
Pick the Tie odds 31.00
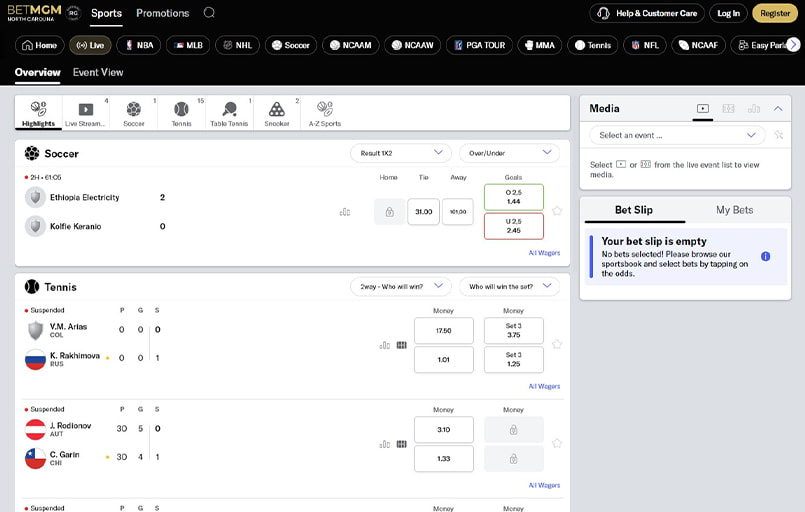coord(424,212)
